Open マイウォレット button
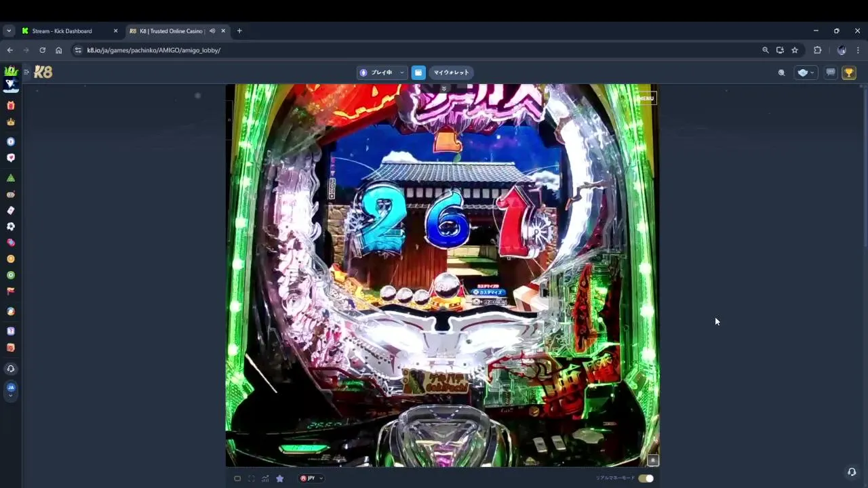Image resolution: width=868 pixels, height=488 pixels. coord(451,73)
